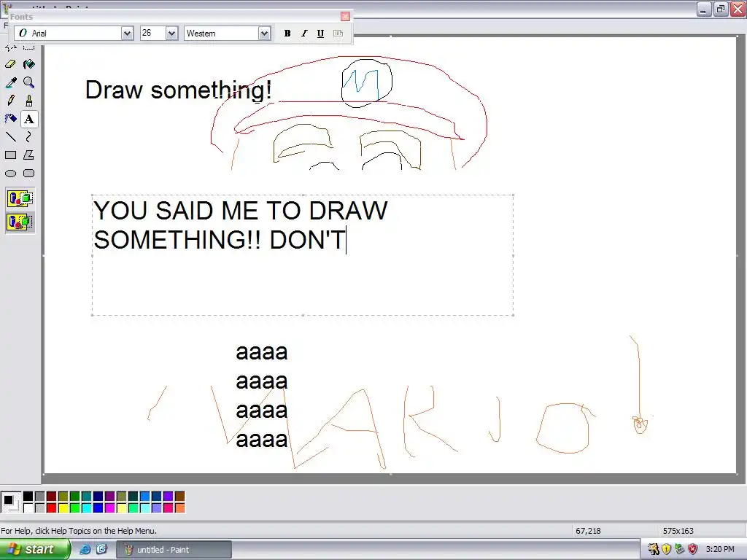The image size is (747, 560).
Task: Pick cyan from the color palette
Action: [86, 507]
